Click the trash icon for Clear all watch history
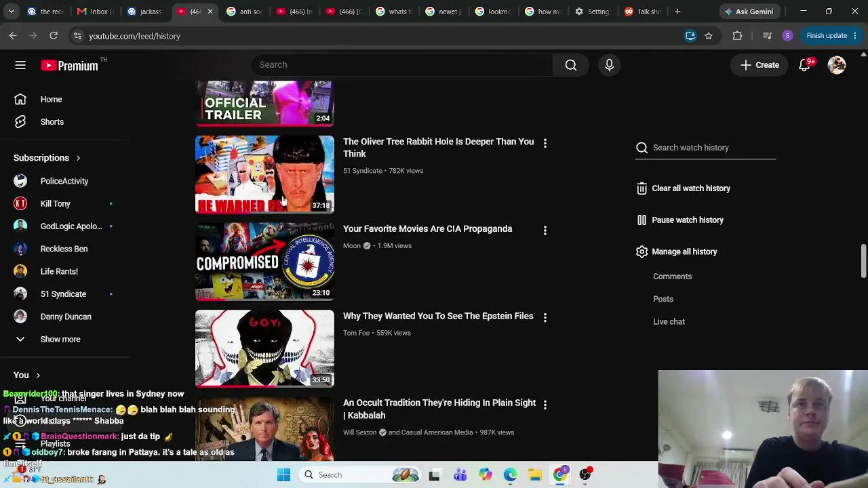 click(642, 188)
